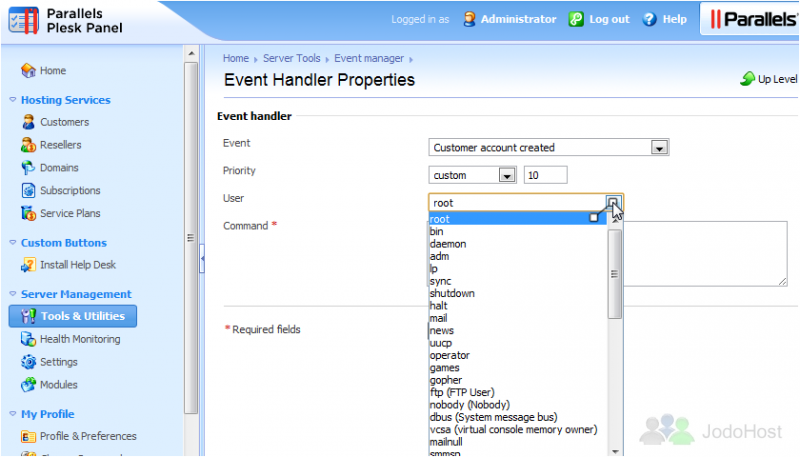Click the Parallels Plesk Panel logo icon
Image resolution: width=800 pixels, height=457 pixels.
tap(23, 20)
